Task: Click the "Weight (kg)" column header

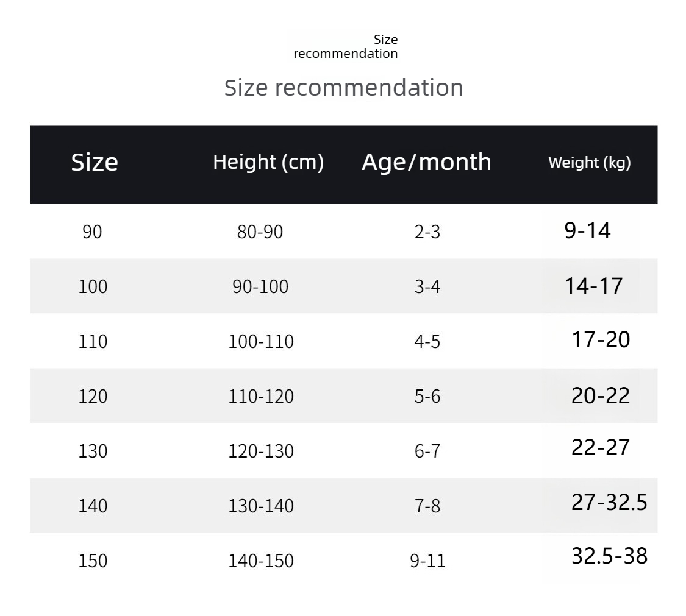Action: pos(589,163)
